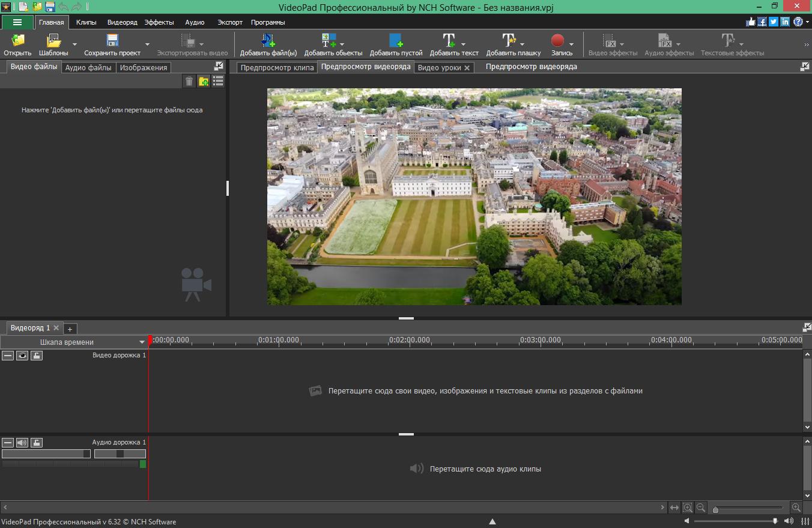
Task: Click the LinkedIn share icon
Action: [x=785, y=22]
